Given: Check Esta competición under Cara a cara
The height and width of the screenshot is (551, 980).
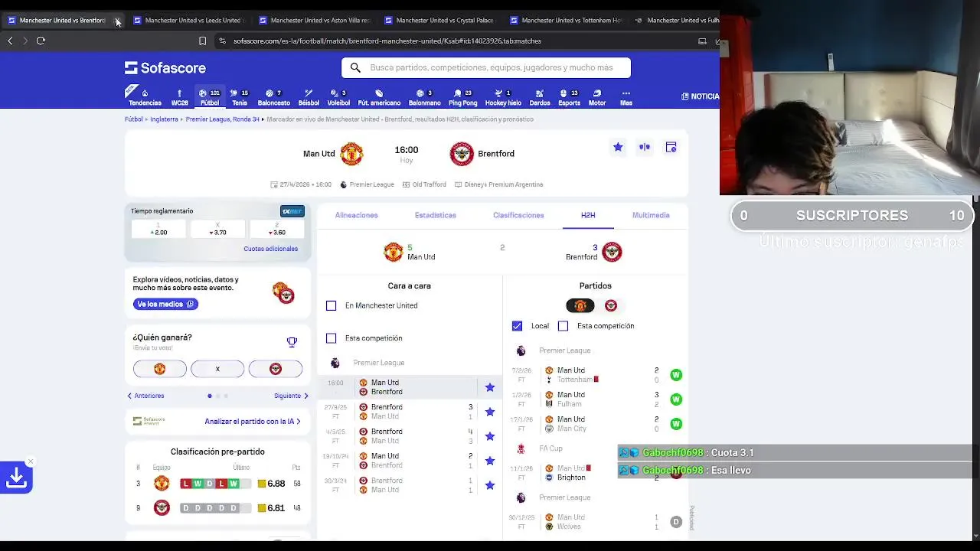Looking at the screenshot, I should pyautogui.click(x=331, y=338).
